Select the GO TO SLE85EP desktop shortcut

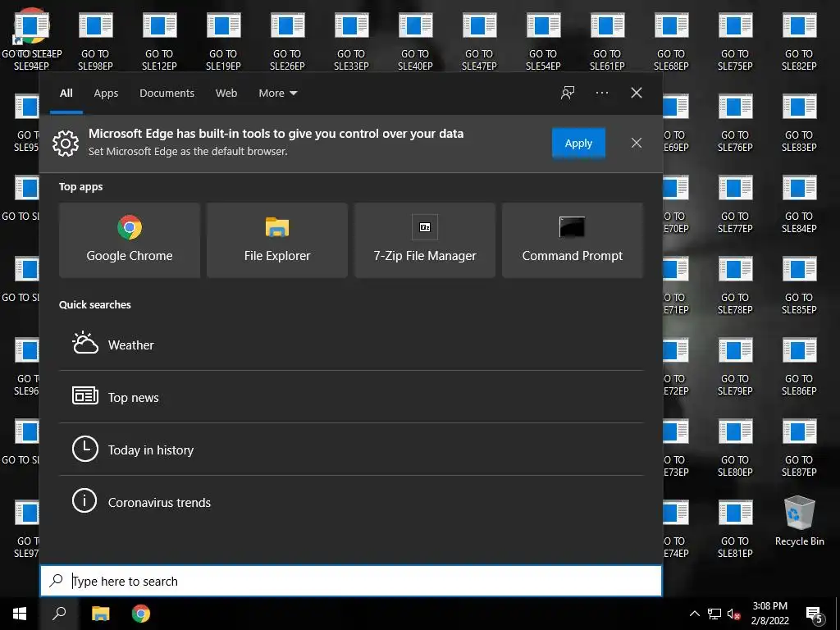(799, 285)
